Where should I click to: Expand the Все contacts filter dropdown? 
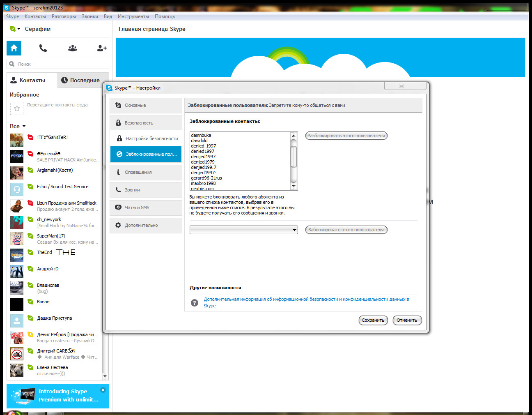(18, 126)
